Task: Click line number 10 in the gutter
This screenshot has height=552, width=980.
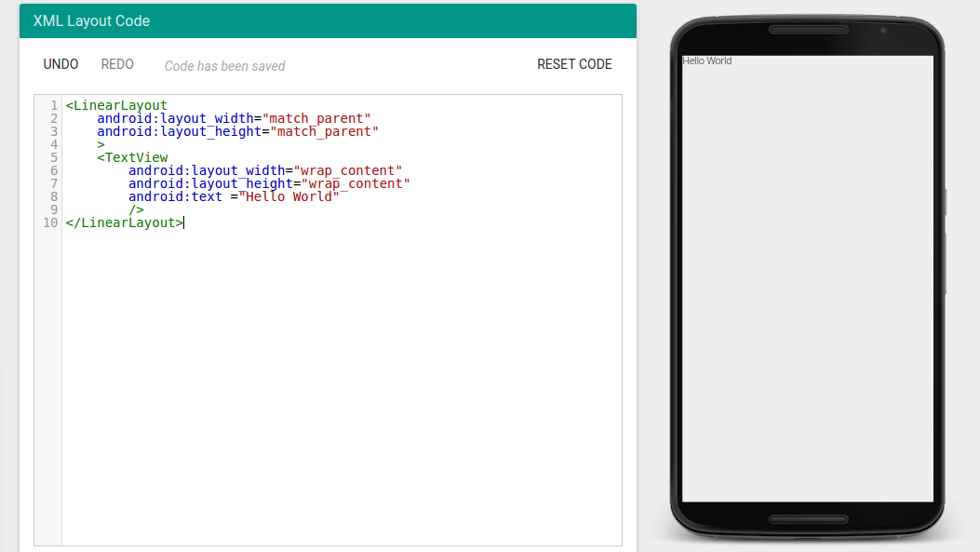Action: point(48,222)
